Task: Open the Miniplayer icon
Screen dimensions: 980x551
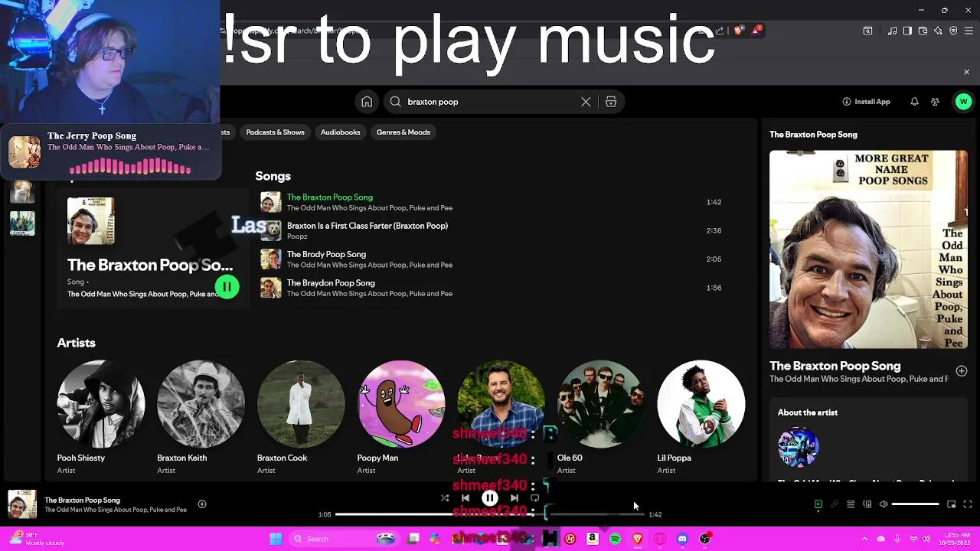Action: (952, 504)
